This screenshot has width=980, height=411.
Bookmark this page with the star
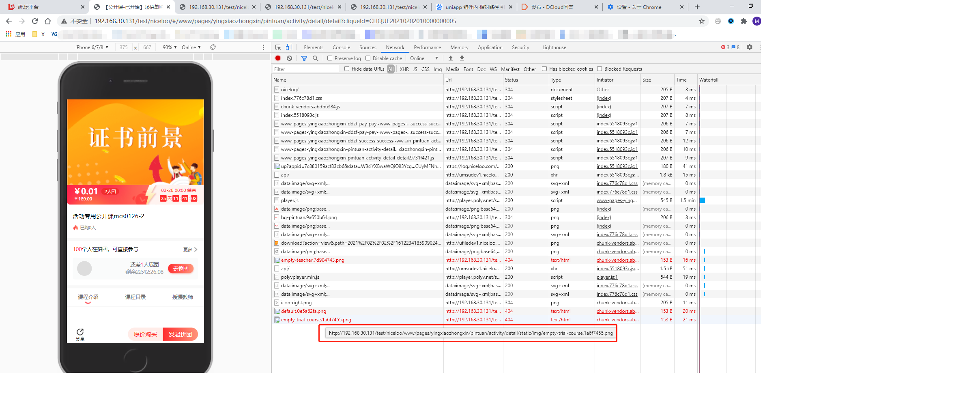tap(701, 21)
